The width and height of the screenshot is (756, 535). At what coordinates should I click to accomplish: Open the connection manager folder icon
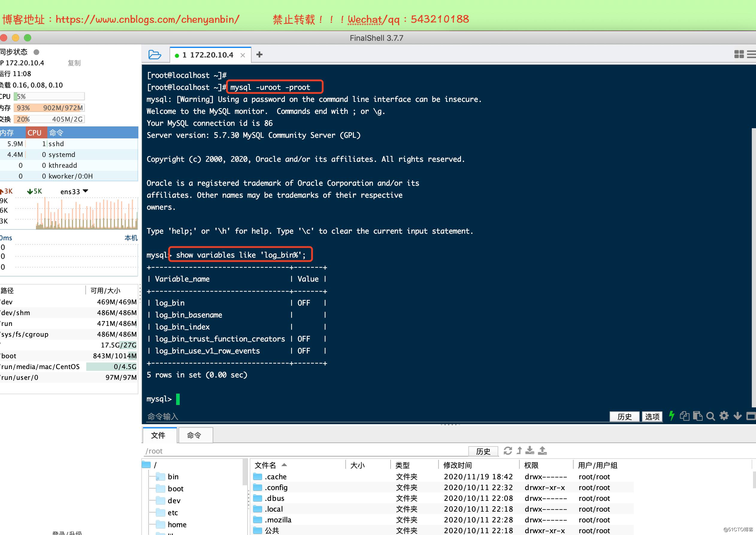155,55
